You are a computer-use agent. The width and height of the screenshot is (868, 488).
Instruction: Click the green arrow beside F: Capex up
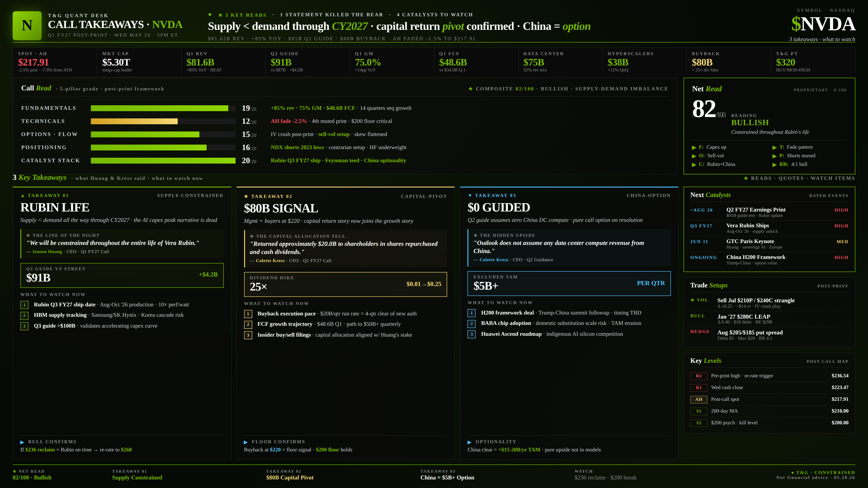pyautogui.click(x=694, y=148)
